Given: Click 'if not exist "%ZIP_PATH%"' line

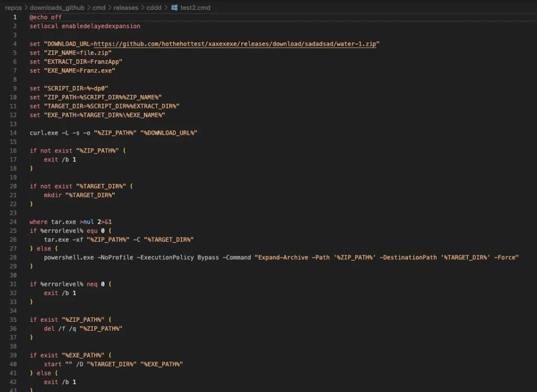Looking at the screenshot, I should point(78,151).
